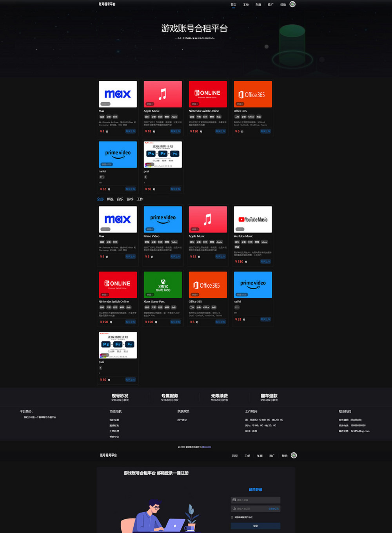Click the user avatar in the top header
This screenshot has width=392, height=533.
coord(292,4)
